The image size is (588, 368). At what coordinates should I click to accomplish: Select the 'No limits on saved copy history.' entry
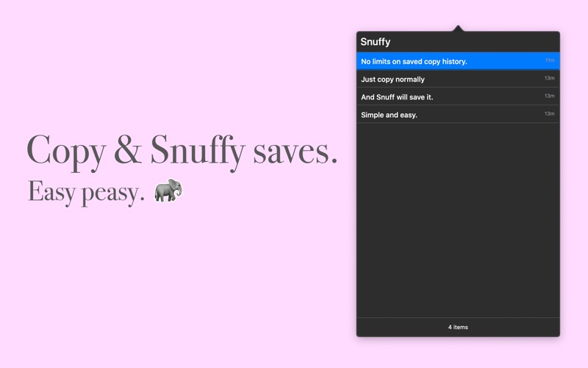(458, 61)
